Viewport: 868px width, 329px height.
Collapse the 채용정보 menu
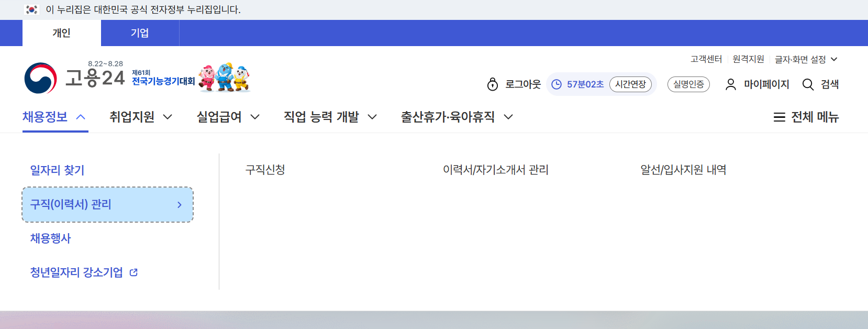(x=55, y=117)
